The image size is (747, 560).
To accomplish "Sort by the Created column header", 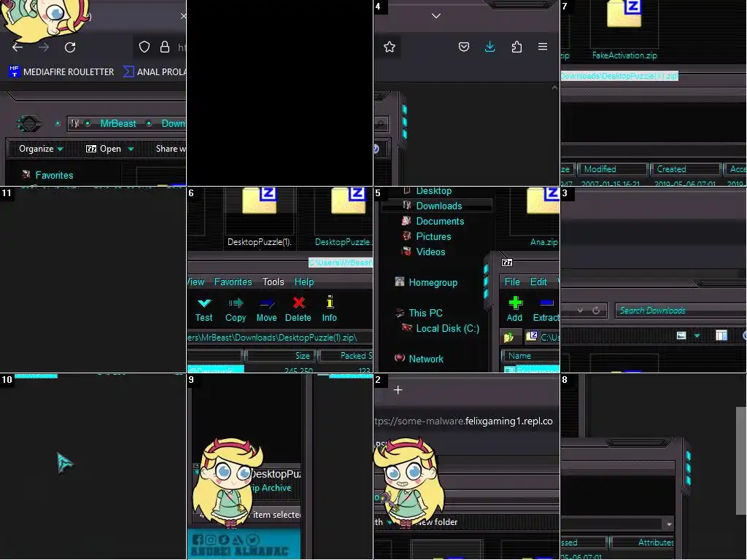I will [x=685, y=169].
